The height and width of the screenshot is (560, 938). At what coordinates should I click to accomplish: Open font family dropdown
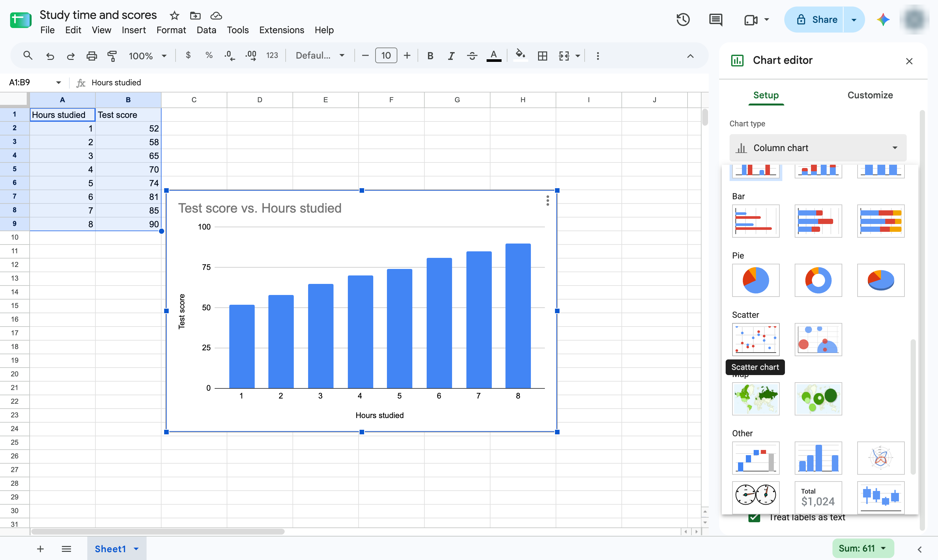320,55
